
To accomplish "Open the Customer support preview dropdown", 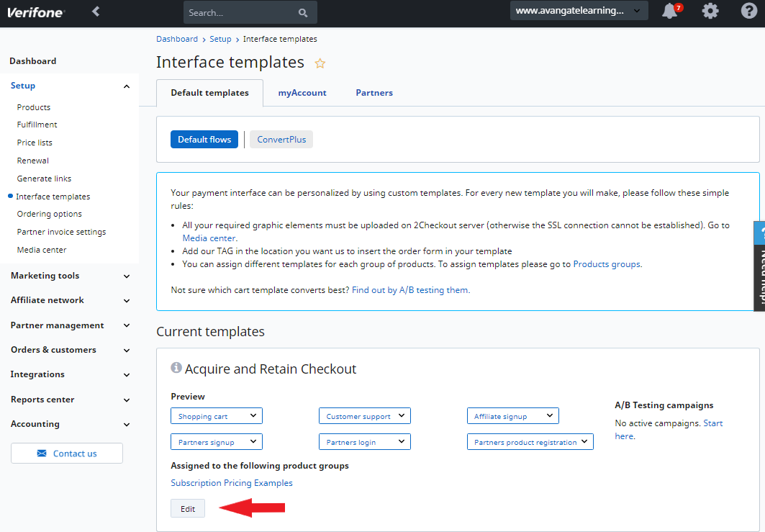I will (365, 416).
